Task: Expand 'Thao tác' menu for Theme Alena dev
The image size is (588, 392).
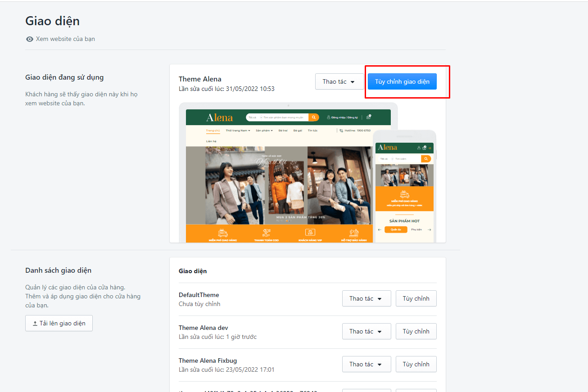Action: [366, 331]
